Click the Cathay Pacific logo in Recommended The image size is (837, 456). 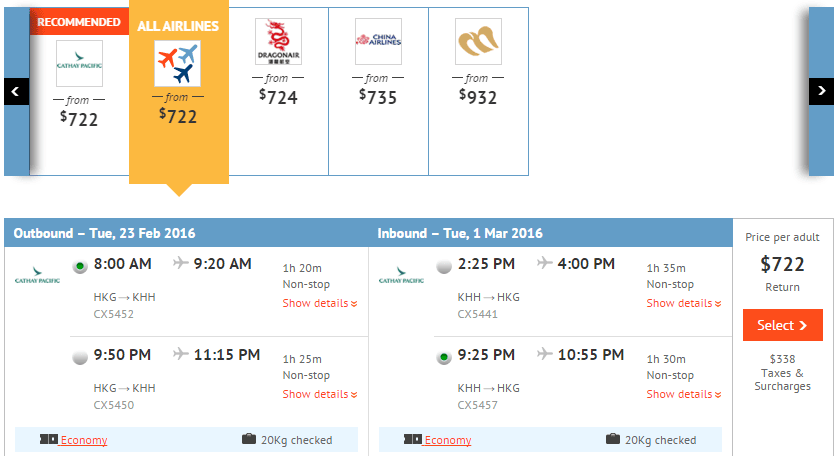[79, 63]
